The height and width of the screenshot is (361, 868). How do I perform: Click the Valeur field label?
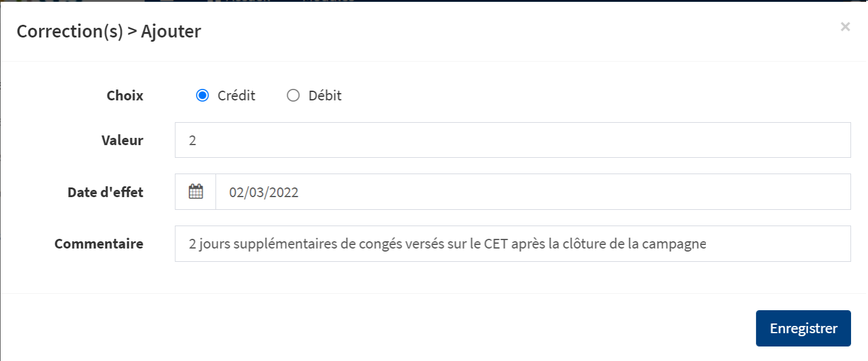coord(122,140)
